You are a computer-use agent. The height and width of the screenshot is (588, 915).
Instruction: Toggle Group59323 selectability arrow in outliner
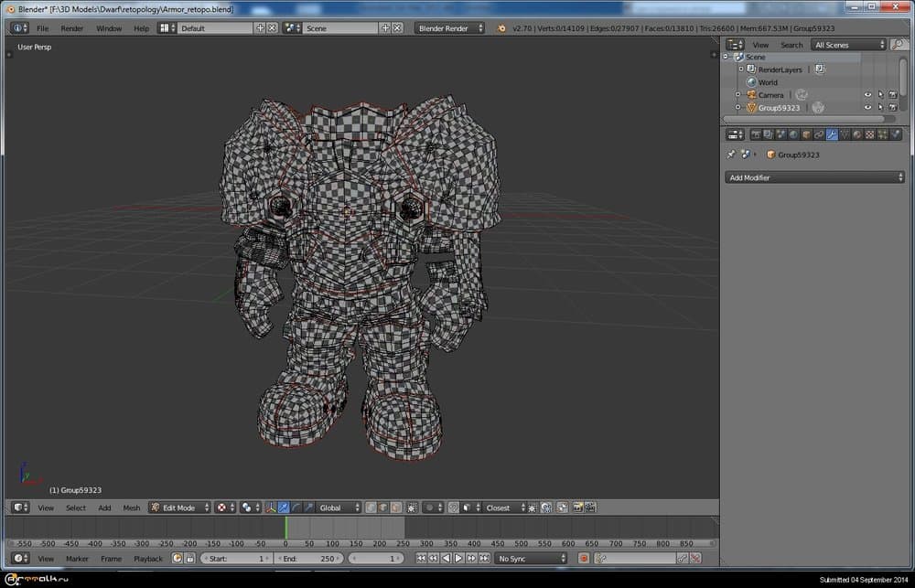(x=880, y=107)
